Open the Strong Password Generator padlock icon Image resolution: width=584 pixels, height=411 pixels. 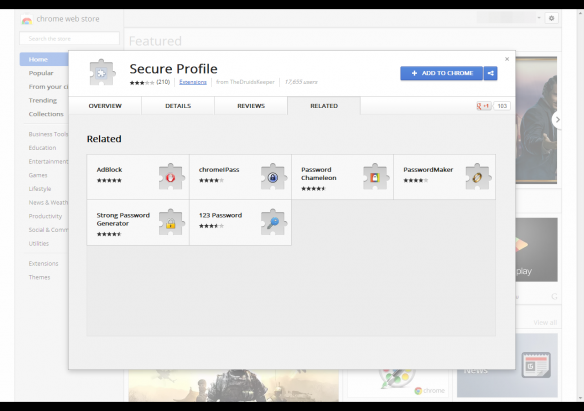(x=171, y=222)
